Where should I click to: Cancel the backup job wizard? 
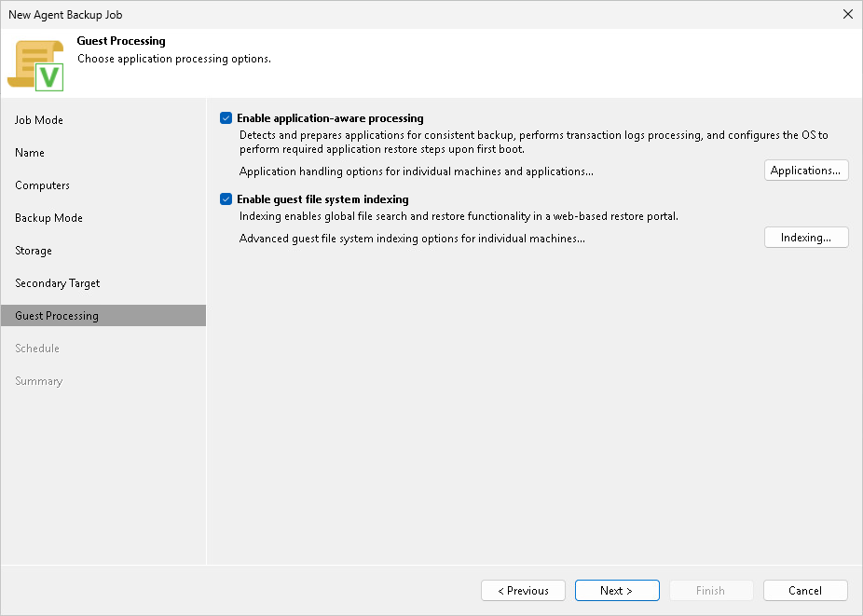tap(805, 591)
